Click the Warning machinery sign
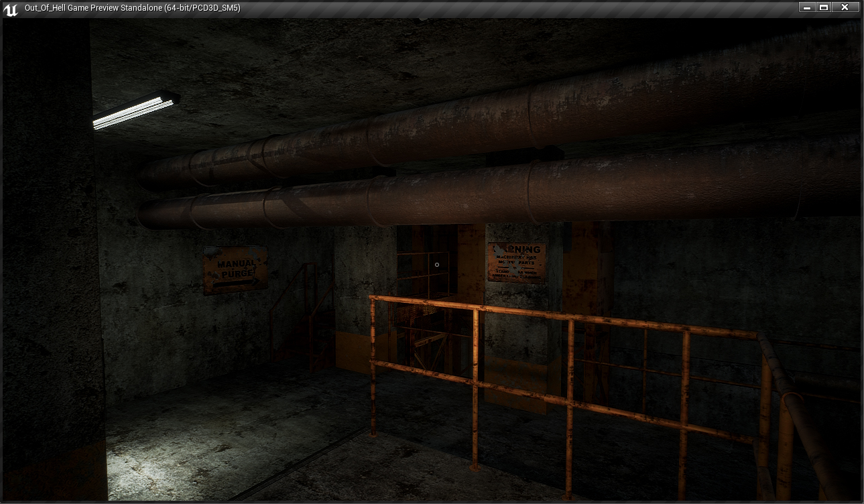The height and width of the screenshot is (504, 864). (516, 262)
